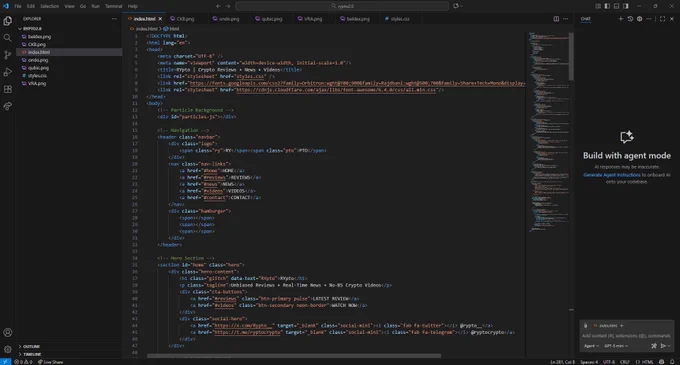680x365 pixels.
Task: Open notifications bell in status bar
Action: [672, 362]
